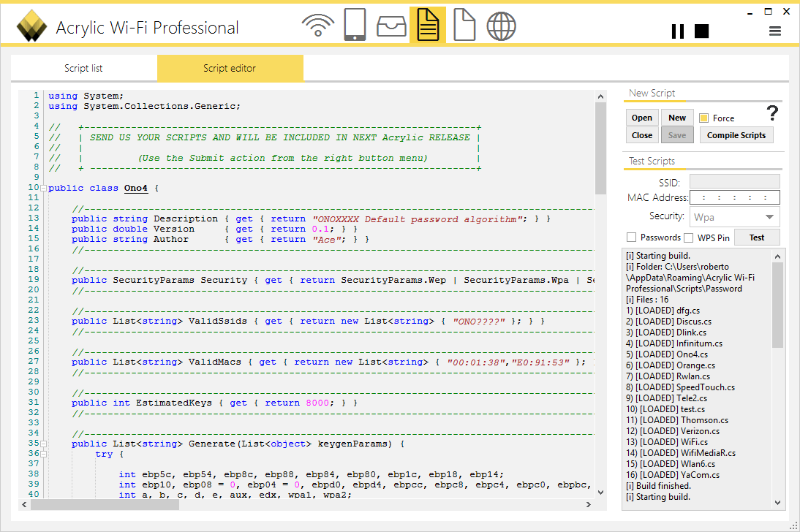800x532 pixels.
Task: Click the '[i] Files : 16' log line
Action: [x=647, y=300]
